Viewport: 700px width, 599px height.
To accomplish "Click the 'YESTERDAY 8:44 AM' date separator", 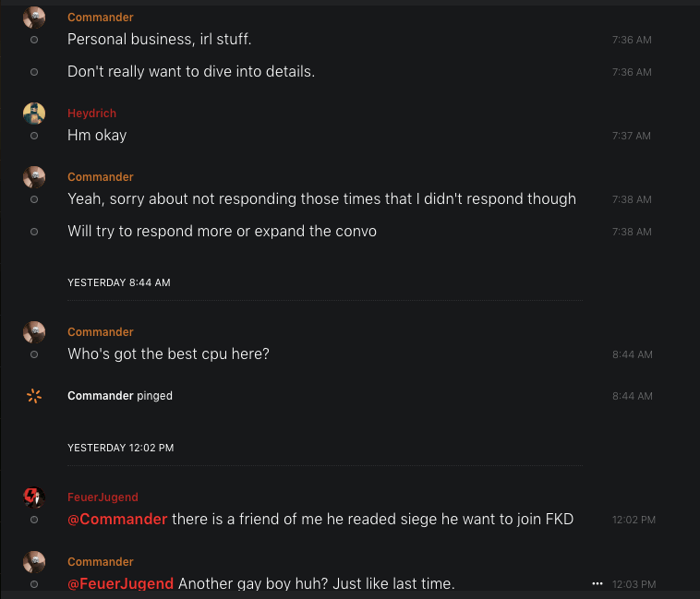I will tap(119, 282).
